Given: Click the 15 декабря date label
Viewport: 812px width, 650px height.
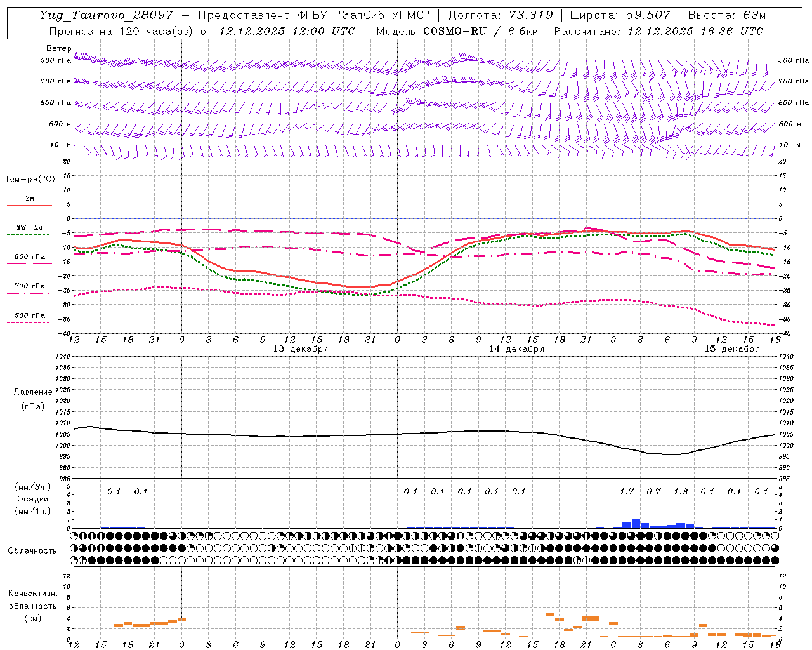Looking at the screenshot, I should (732, 349).
